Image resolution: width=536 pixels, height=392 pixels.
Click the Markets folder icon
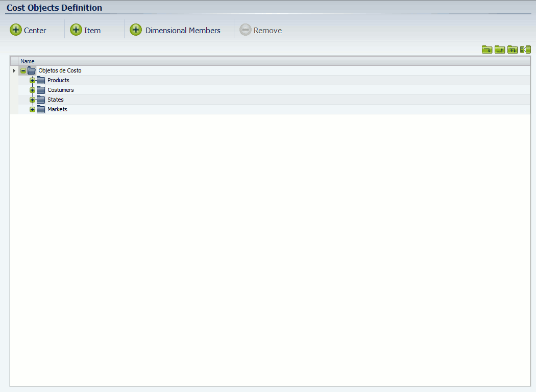[41, 109]
